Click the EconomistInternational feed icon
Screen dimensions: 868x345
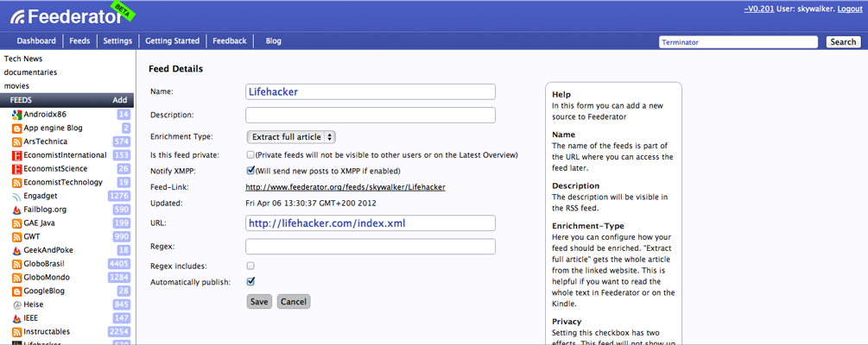pos(16,155)
